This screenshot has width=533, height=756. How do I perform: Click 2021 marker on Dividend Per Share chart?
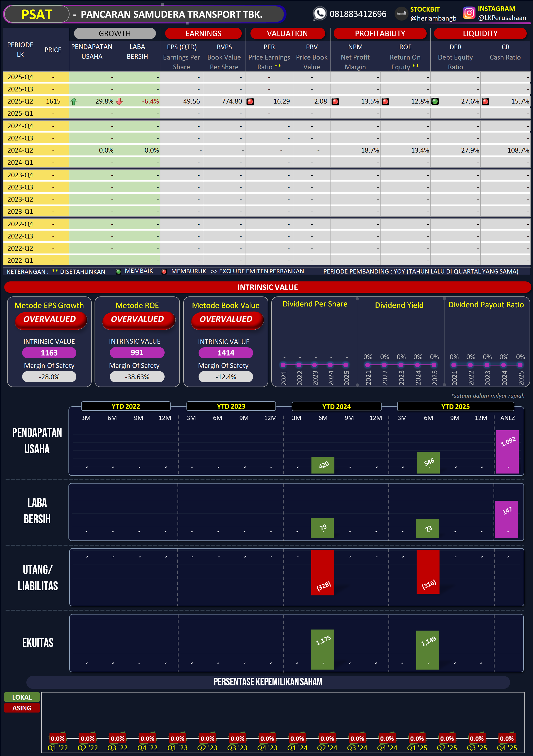pos(283,365)
